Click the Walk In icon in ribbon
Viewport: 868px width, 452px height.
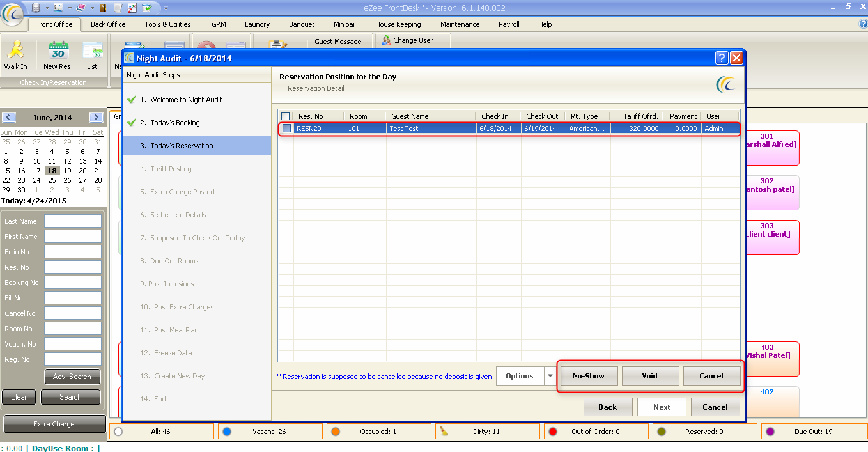[16, 50]
